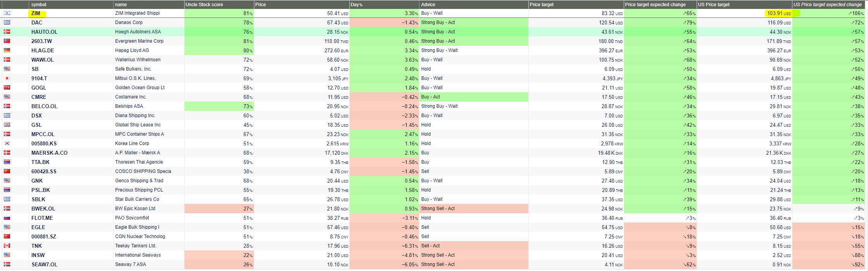Viewport: 868px width, 271px height.
Task: Click the COSCO SHIPPING Specia name cell
Action: 149,171
